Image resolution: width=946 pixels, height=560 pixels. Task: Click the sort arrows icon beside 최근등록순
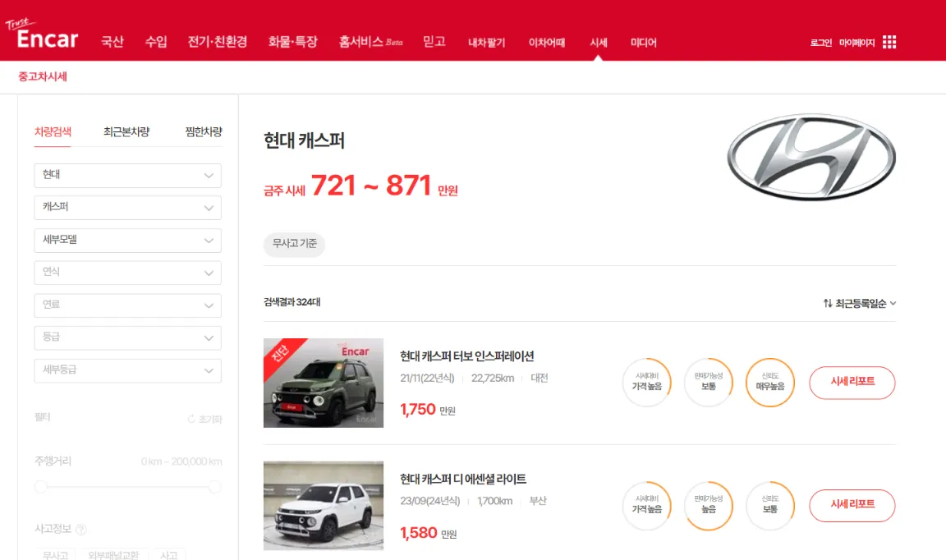point(828,303)
